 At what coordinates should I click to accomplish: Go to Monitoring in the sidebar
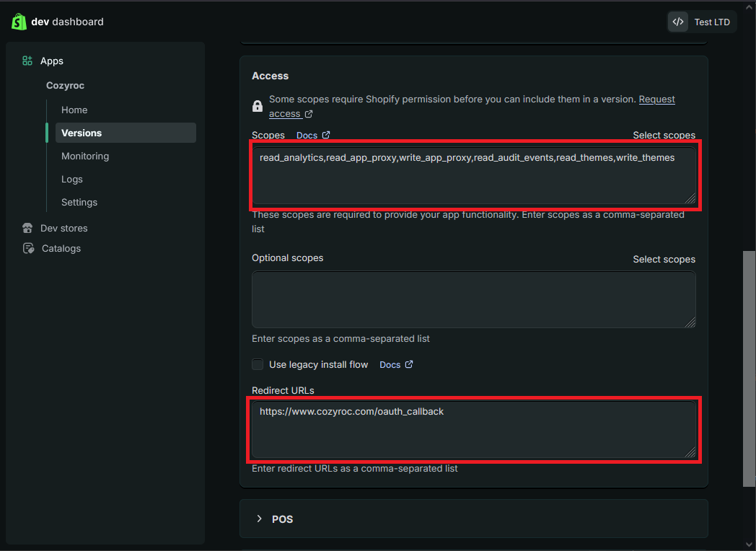click(x=85, y=157)
